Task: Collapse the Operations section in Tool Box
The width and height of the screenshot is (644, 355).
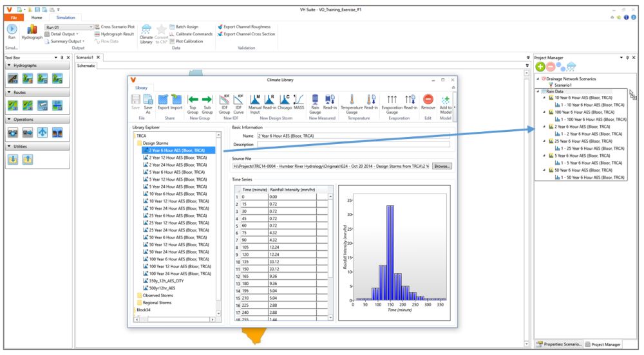Action: (9, 119)
